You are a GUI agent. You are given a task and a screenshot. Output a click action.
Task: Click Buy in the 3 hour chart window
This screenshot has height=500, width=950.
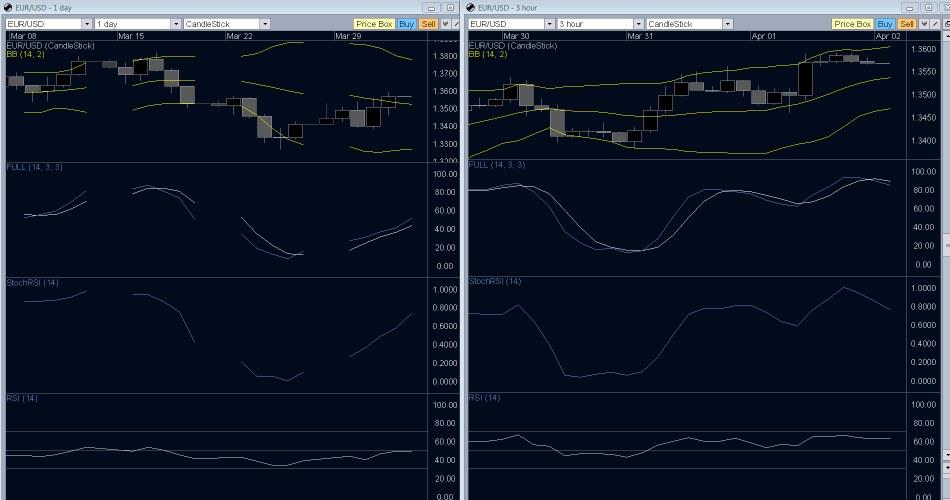[885, 24]
